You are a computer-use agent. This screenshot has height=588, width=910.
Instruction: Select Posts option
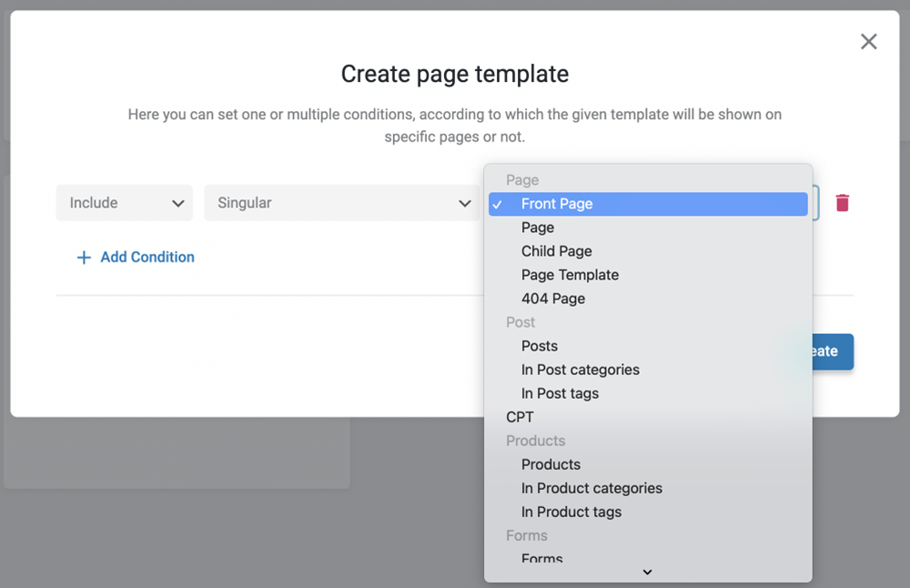coord(648,346)
